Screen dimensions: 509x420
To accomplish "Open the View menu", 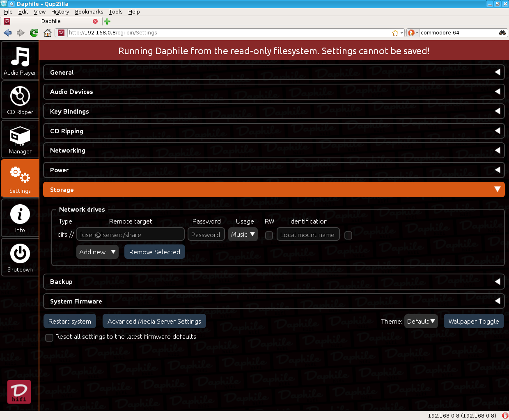I will coord(39,11).
